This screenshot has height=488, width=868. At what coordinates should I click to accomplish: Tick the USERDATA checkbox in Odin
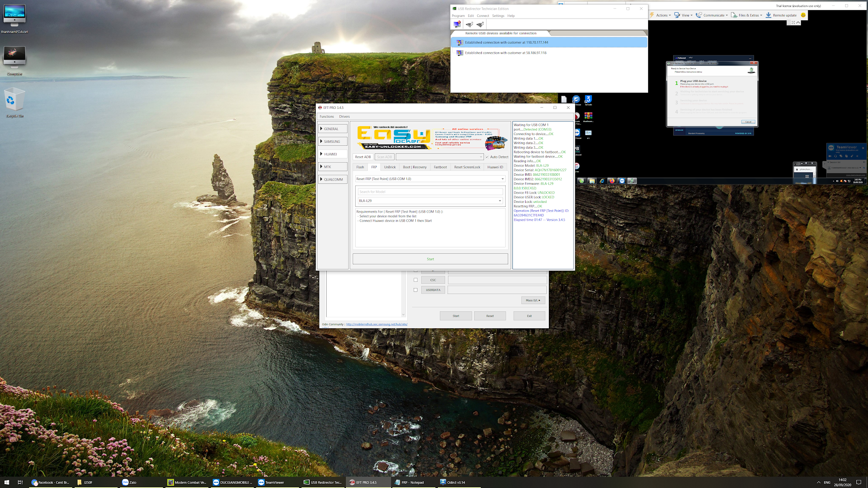pos(415,290)
